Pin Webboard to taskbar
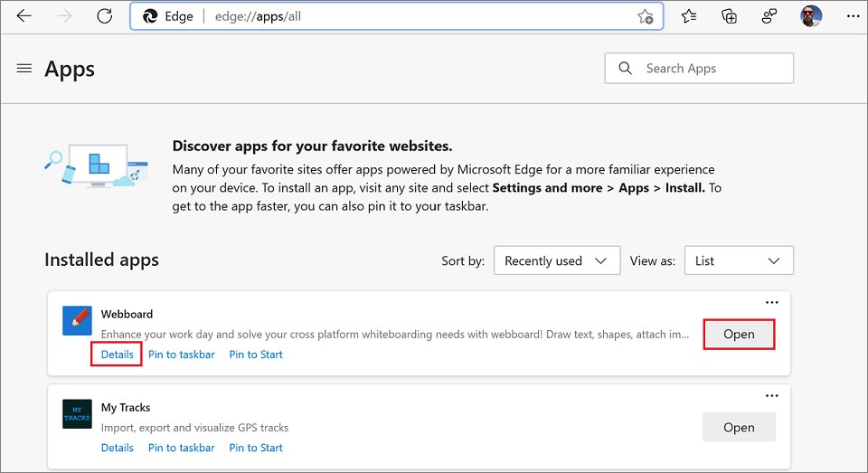The image size is (868, 473). point(182,355)
